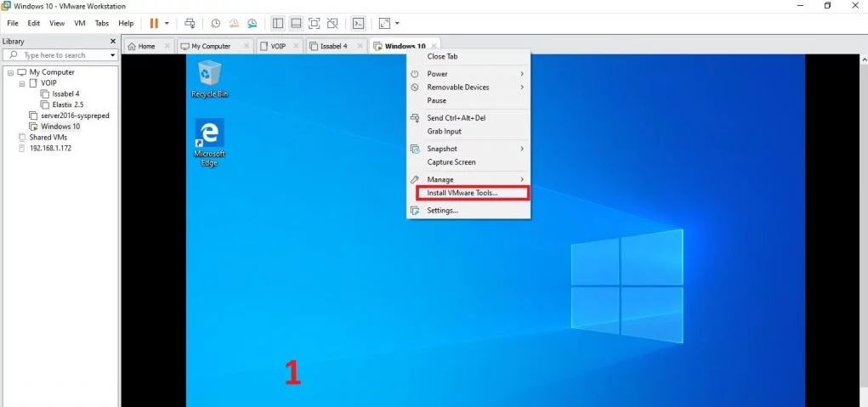Image resolution: width=868 pixels, height=407 pixels.
Task: Open the VM menu
Action: click(x=80, y=23)
